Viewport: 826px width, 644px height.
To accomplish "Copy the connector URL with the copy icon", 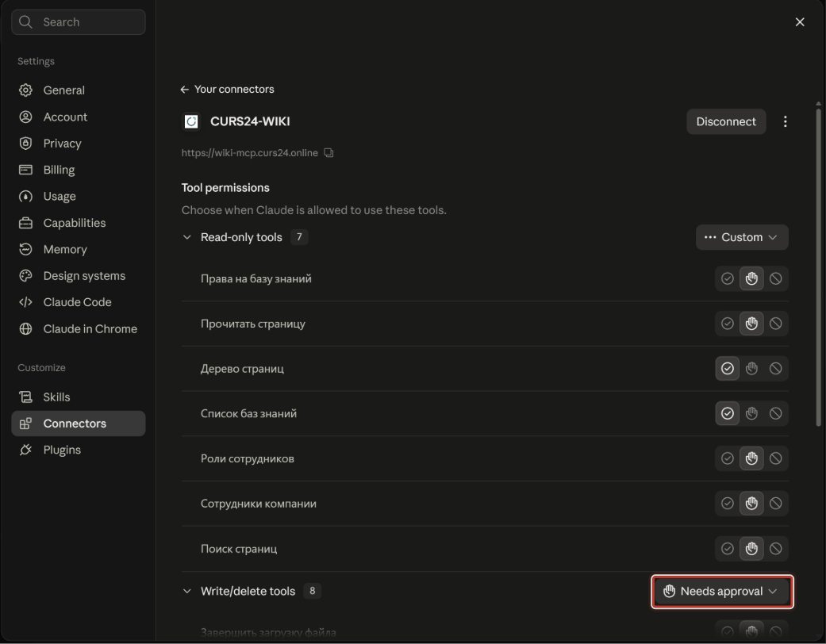I will [x=328, y=153].
